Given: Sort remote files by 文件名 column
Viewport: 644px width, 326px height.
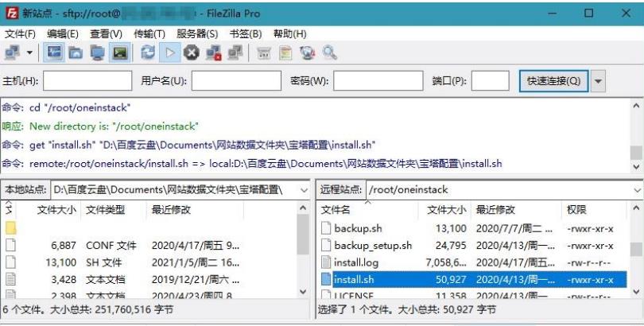Looking at the screenshot, I should [367, 210].
